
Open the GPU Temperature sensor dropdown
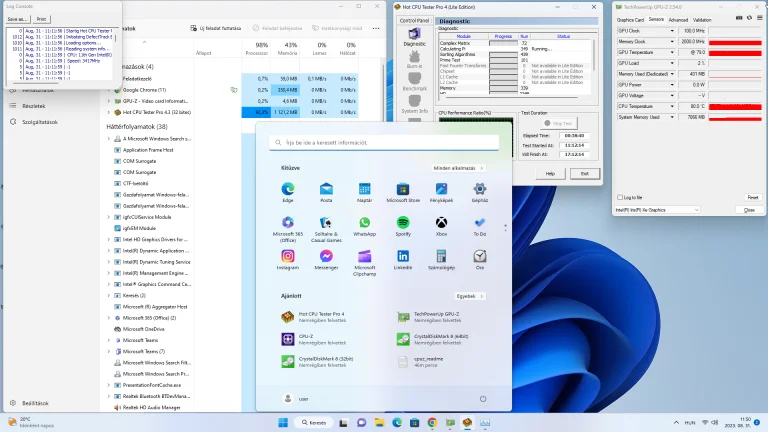(x=671, y=53)
